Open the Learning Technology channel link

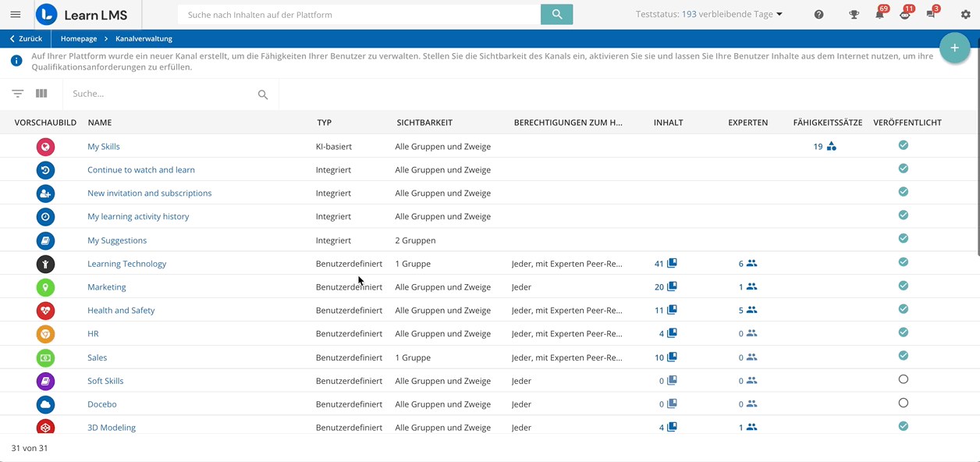pyautogui.click(x=126, y=264)
